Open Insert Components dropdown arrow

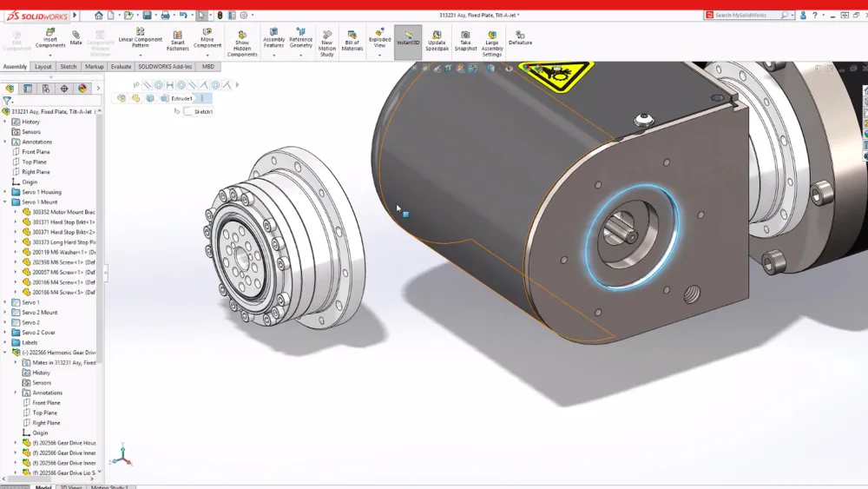(49, 55)
